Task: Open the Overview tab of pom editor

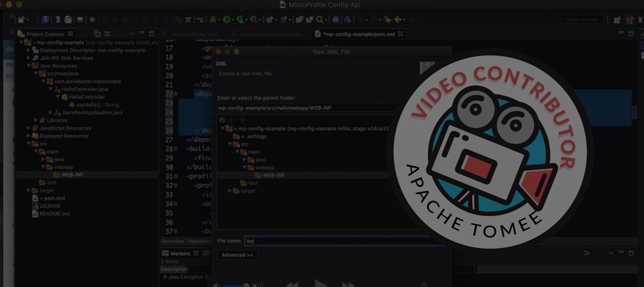Action: (x=173, y=241)
